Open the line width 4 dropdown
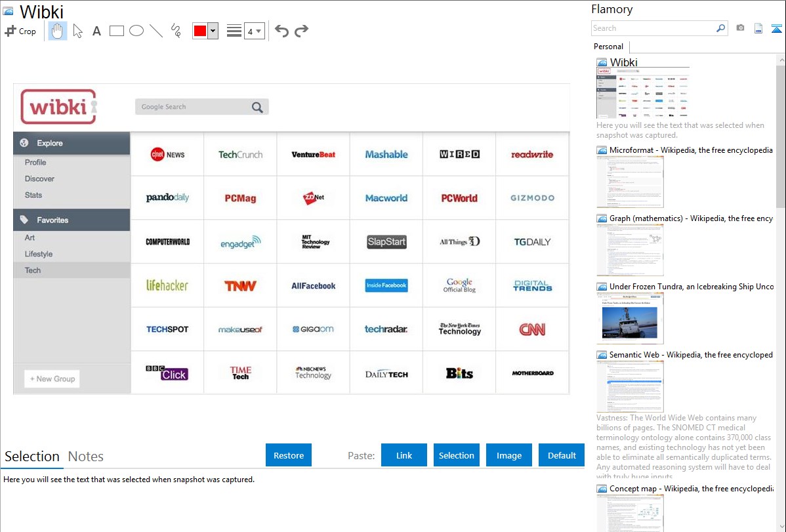The image size is (786, 532). coord(254,31)
